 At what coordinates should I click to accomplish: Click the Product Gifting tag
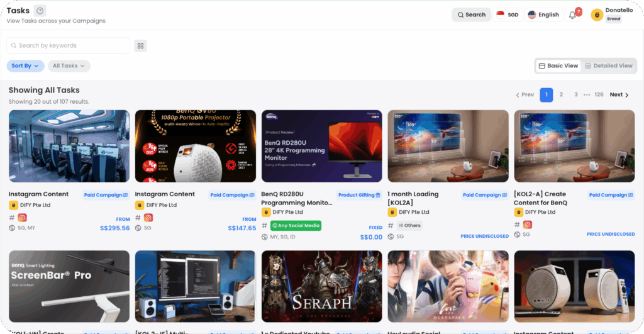pos(359,195)
